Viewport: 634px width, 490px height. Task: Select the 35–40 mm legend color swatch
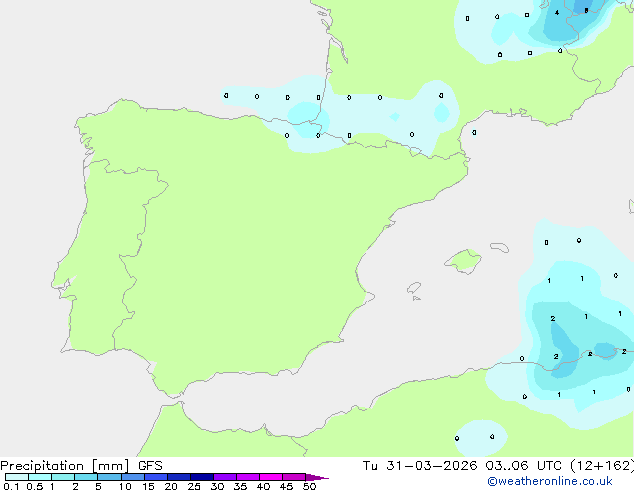click(248, 477)
